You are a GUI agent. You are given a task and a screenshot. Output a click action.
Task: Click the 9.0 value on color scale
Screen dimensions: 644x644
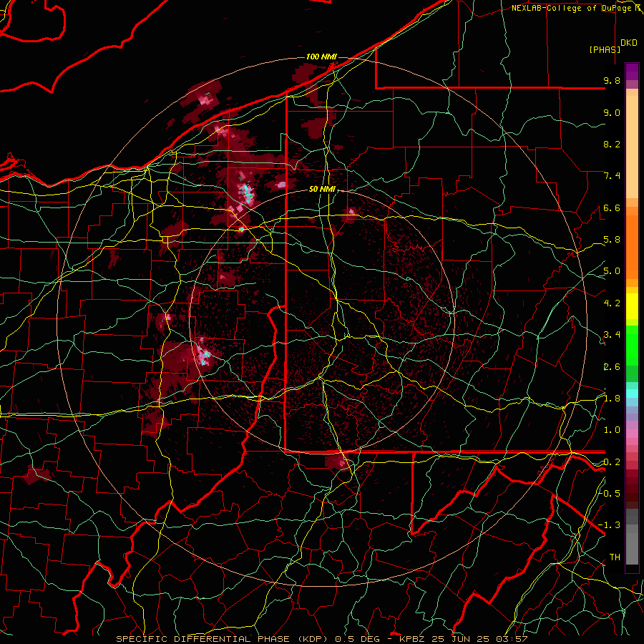612,112
